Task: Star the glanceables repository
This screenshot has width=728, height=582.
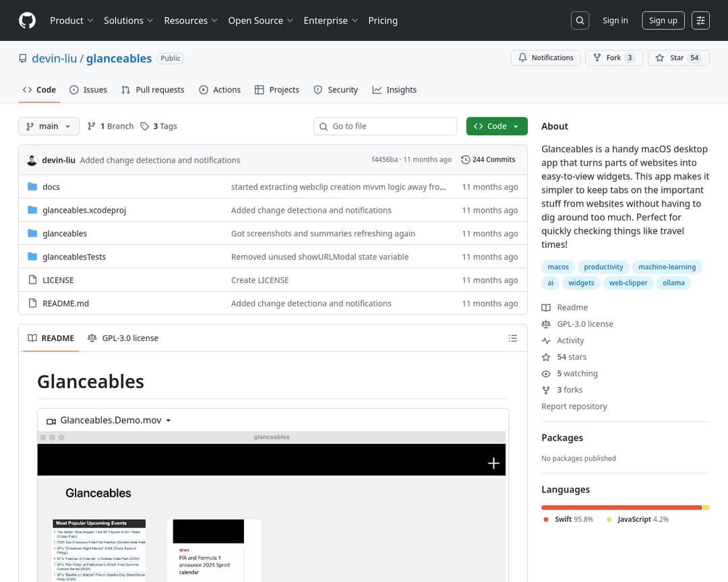Action: [x=677, y=58]
